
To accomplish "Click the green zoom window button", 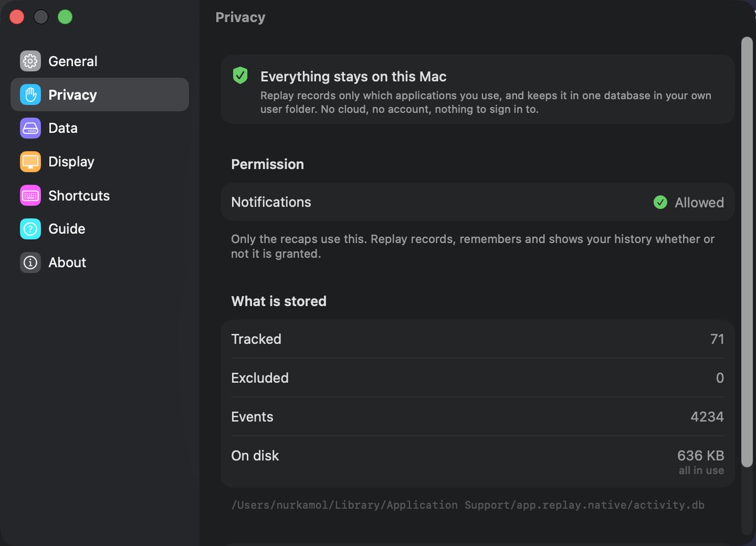I will coord(65,17).
